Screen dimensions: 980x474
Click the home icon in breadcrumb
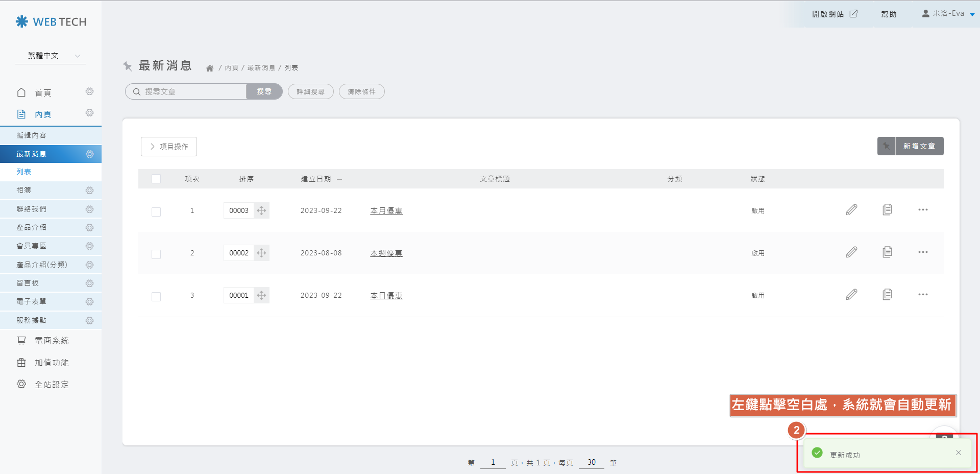click(209, 68)
